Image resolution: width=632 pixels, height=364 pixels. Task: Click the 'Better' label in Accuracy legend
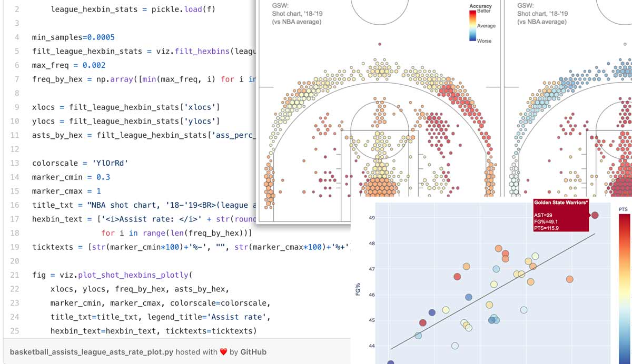[x=483, y=11]
